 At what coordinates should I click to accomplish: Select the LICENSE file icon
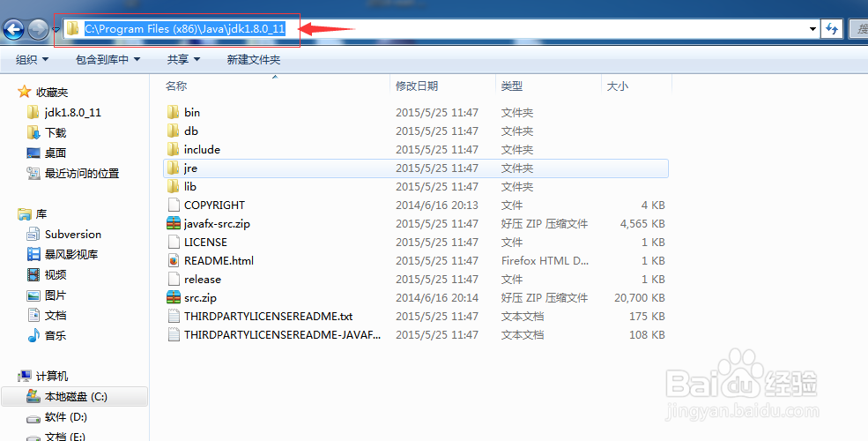point(174,242)
